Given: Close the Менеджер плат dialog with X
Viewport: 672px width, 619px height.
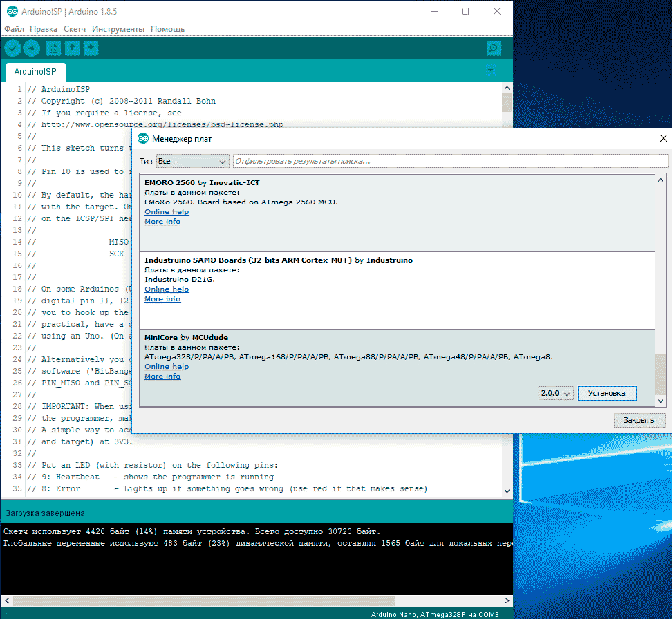Looking at the screenshot, I should 663,139.
